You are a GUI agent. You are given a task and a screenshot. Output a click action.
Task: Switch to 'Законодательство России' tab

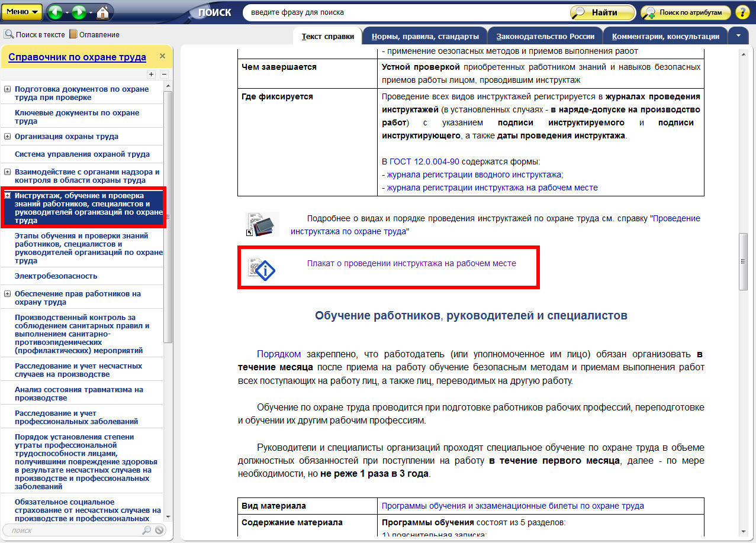coord(545,37)
